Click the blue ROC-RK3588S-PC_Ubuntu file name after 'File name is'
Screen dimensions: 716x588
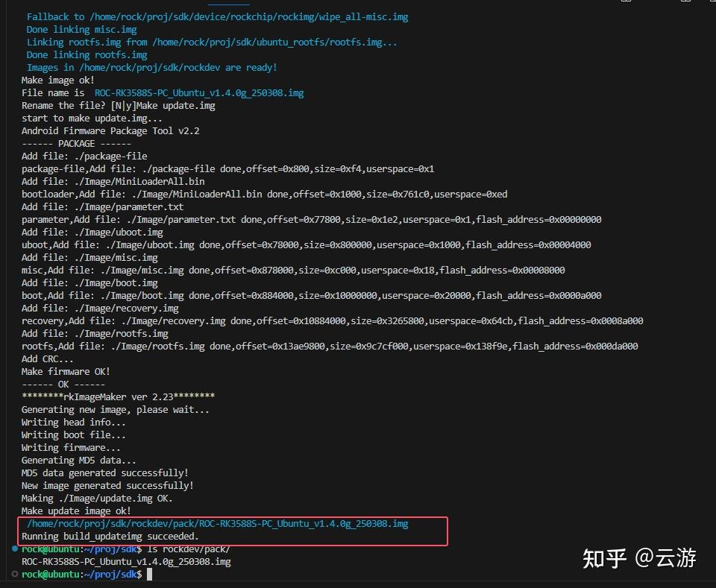[x=199, y=93]
